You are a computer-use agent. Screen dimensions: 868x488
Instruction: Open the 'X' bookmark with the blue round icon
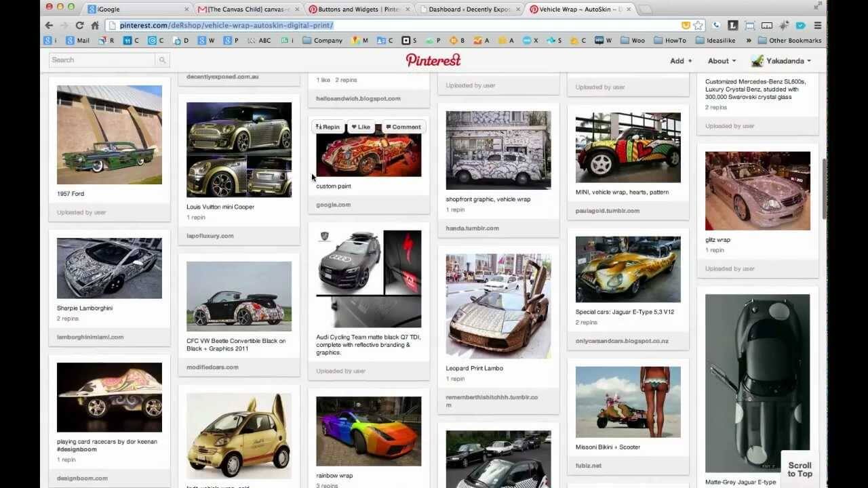click(x=531, y=41)
